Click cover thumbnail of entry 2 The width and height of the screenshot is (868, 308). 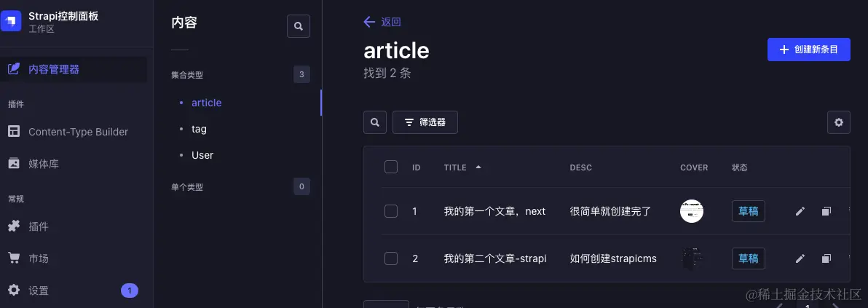691,258
